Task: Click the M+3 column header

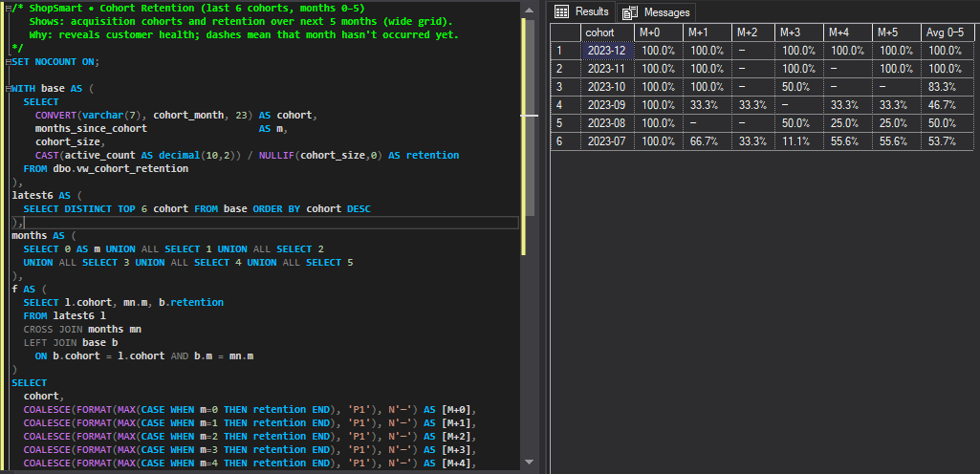Action: (800, 32)
